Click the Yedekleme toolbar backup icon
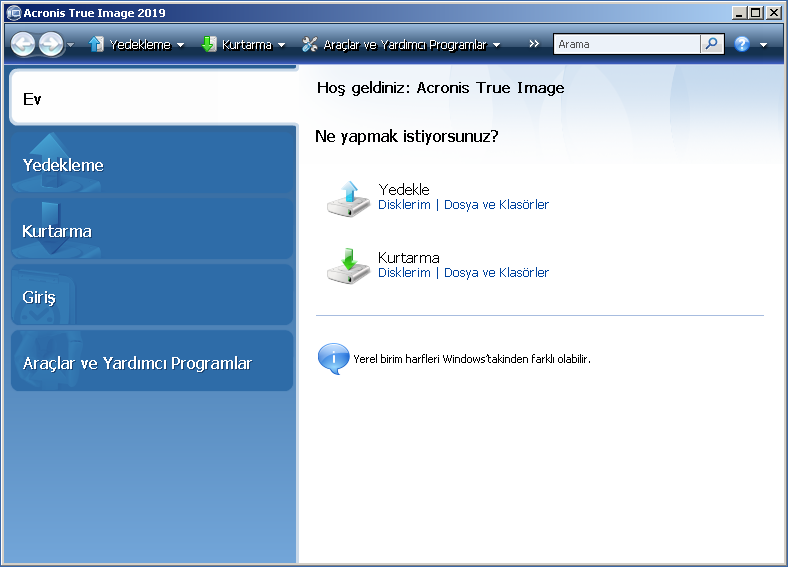The image size is (788, 567). click(x=96, y=44)
